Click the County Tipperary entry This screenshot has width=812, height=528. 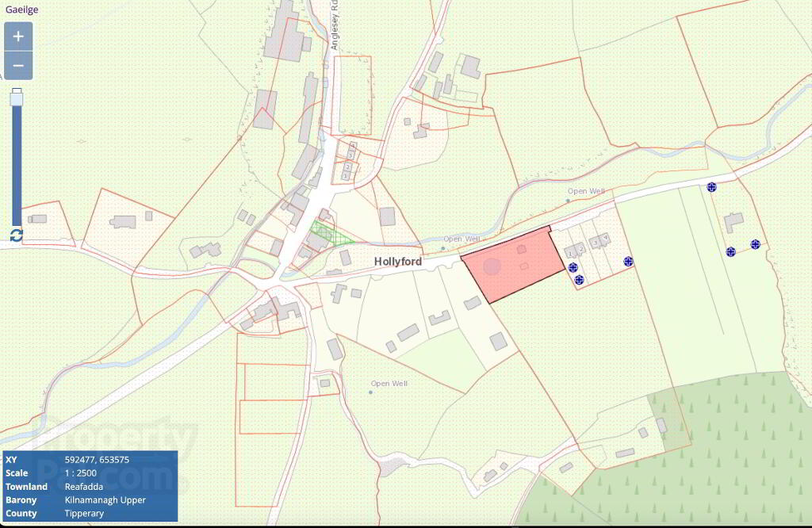(x=55, y=514)
